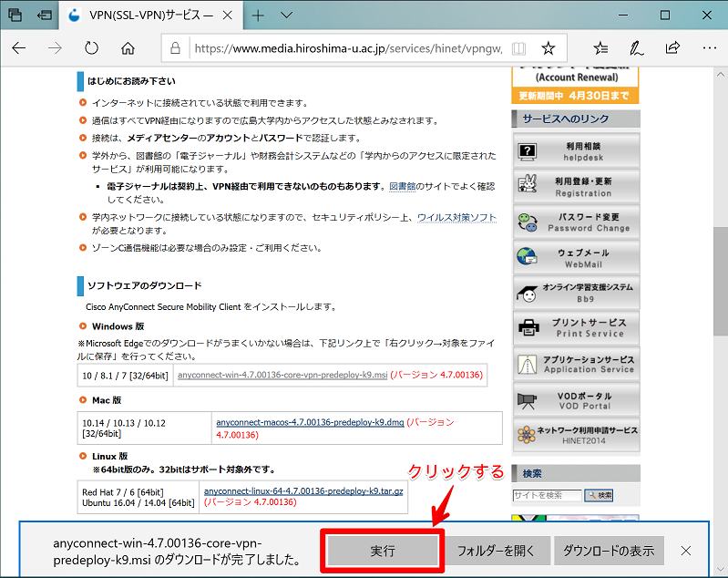Go to the home page icon

click(128, 47)
